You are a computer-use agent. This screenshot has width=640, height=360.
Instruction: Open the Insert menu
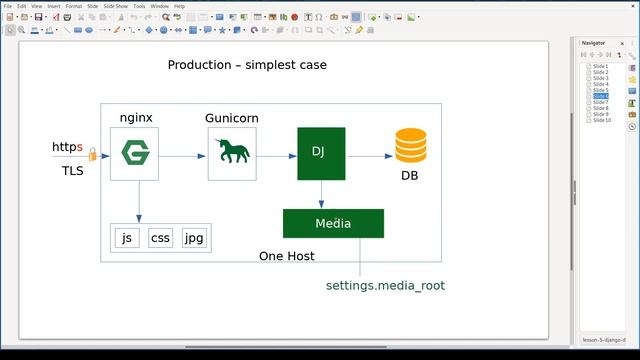(x=54, y=6)
